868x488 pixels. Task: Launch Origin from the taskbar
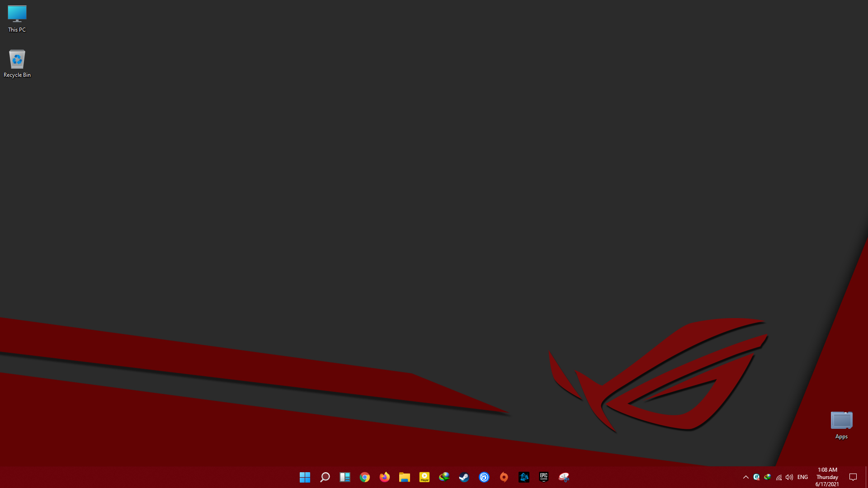point(504,477)
